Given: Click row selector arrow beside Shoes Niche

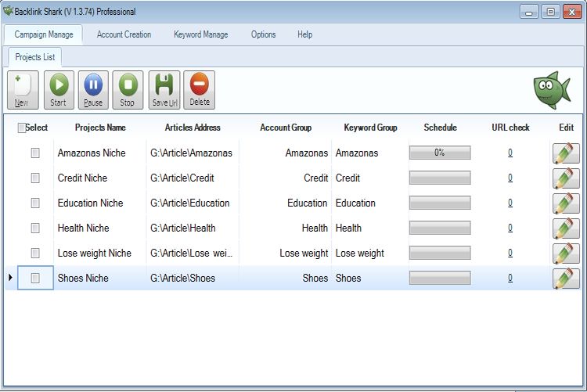Looking at the screenshot, I should click(10, 278).
